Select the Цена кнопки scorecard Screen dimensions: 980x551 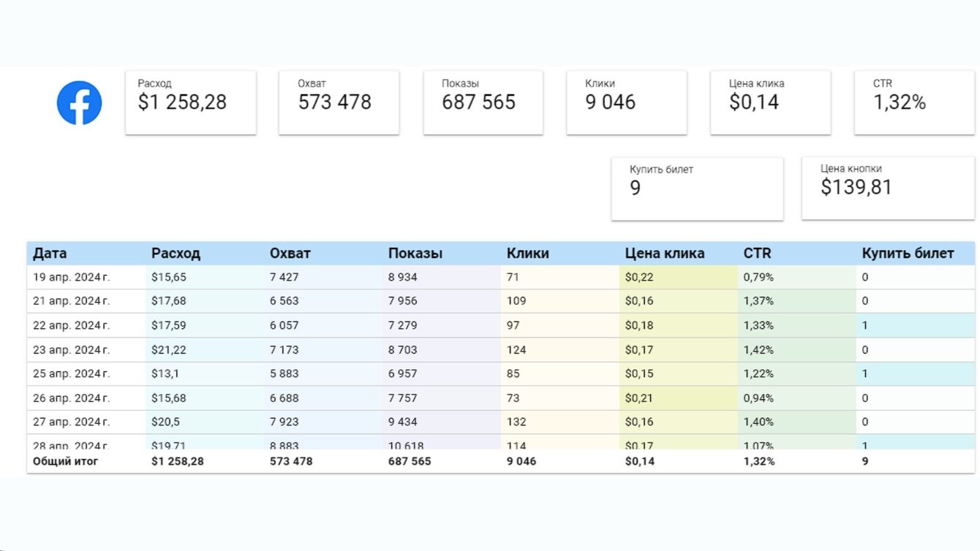888,188
